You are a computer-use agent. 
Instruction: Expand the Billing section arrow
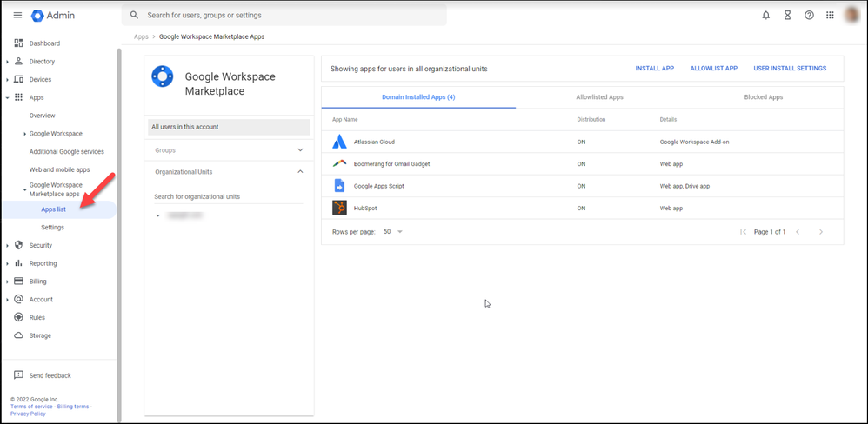point(7,282)
